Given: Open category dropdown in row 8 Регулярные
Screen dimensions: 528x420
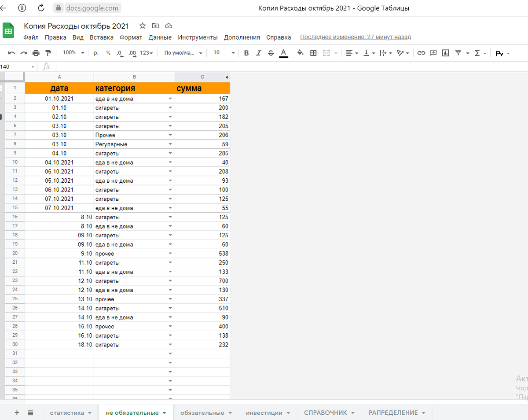Looking at the screenshot, I should 170,144.
